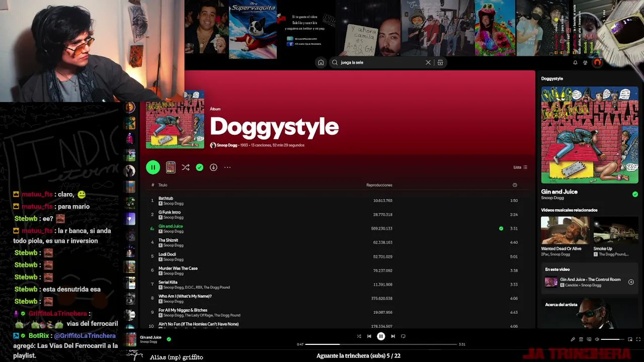Toggle the green saved checkmark in the right panel

click(635, 194)
